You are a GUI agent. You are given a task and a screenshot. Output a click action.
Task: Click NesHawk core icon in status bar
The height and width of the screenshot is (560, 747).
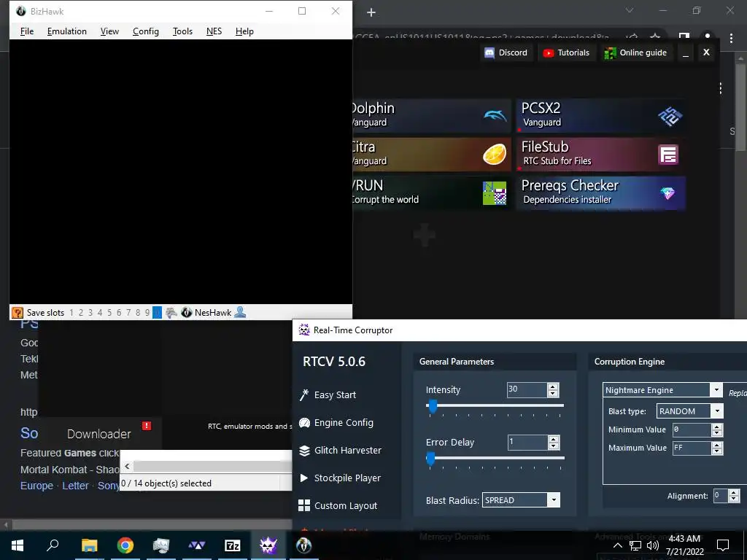point(186,312)
